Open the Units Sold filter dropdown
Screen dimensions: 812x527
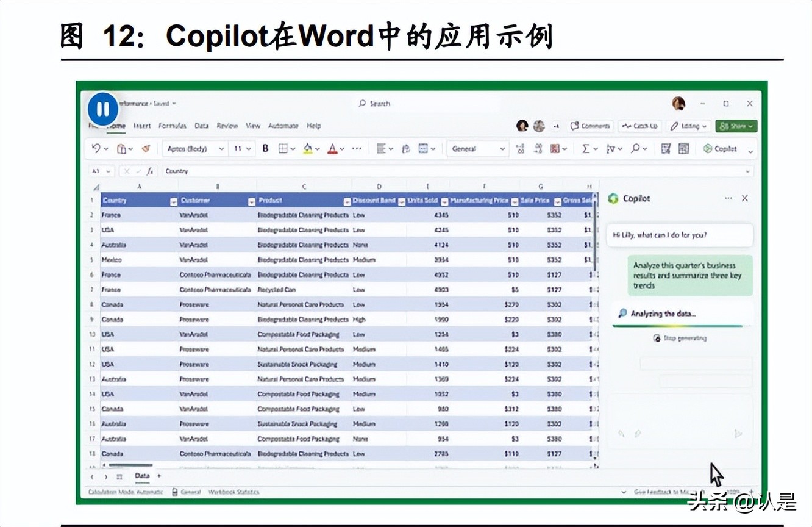coord(444,201)
